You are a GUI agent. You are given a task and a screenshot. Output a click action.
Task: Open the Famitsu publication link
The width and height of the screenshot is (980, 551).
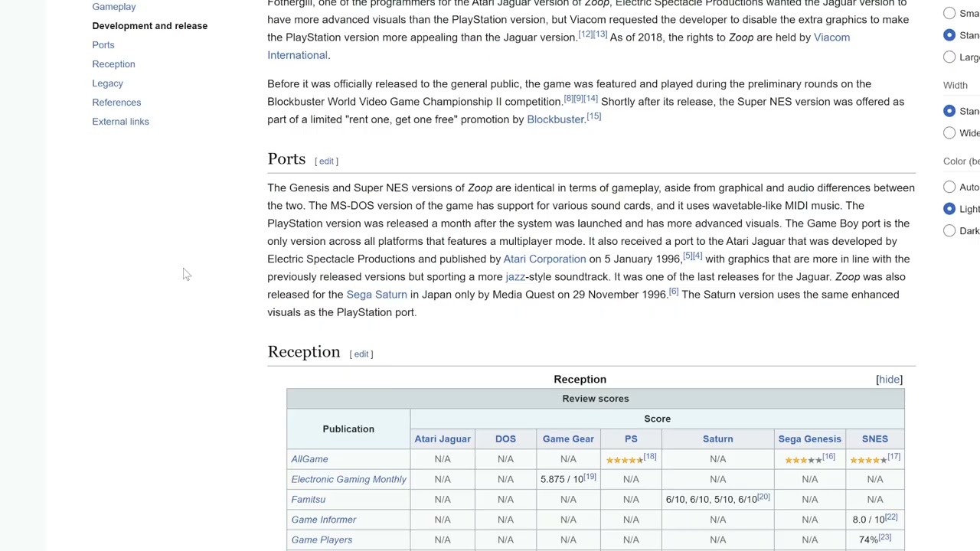[x=308, y=499]
